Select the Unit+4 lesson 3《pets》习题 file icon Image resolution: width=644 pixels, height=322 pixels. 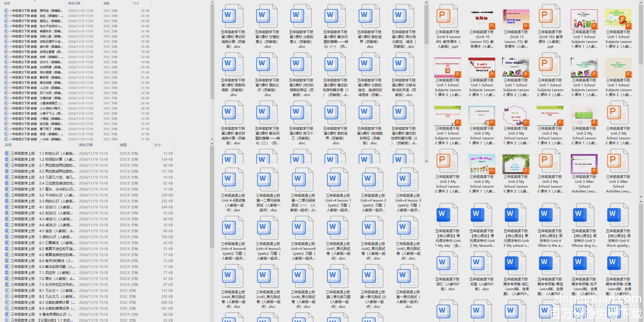408,180
